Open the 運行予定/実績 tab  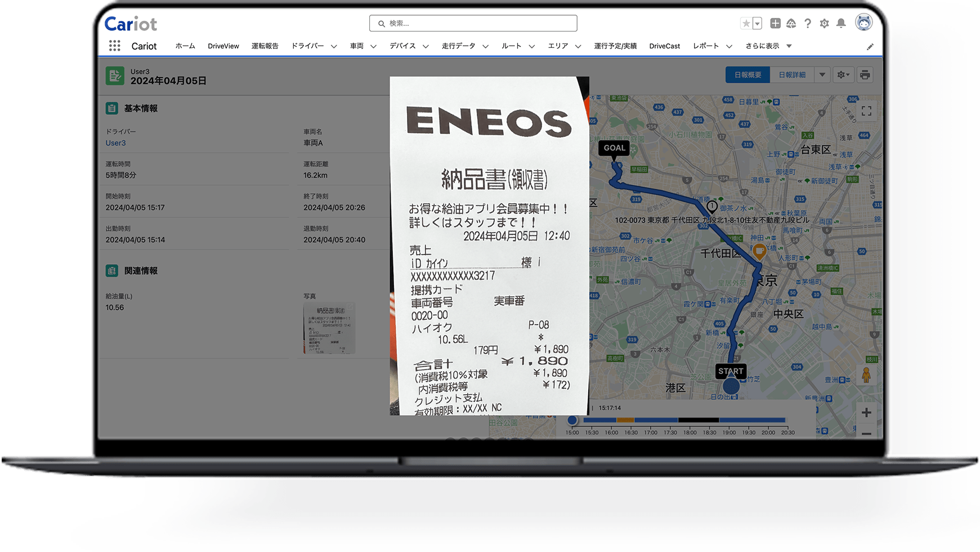(615, 46)
